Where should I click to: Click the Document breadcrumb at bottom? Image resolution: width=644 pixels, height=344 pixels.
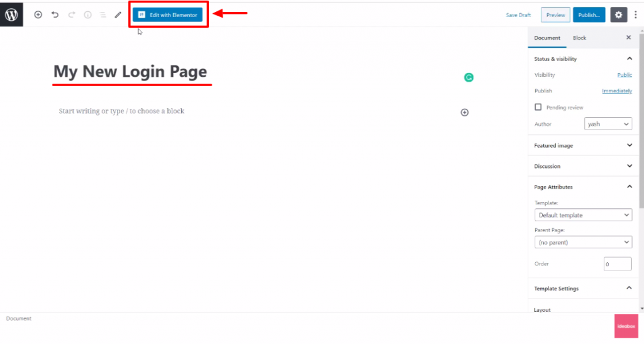(18, 319)
